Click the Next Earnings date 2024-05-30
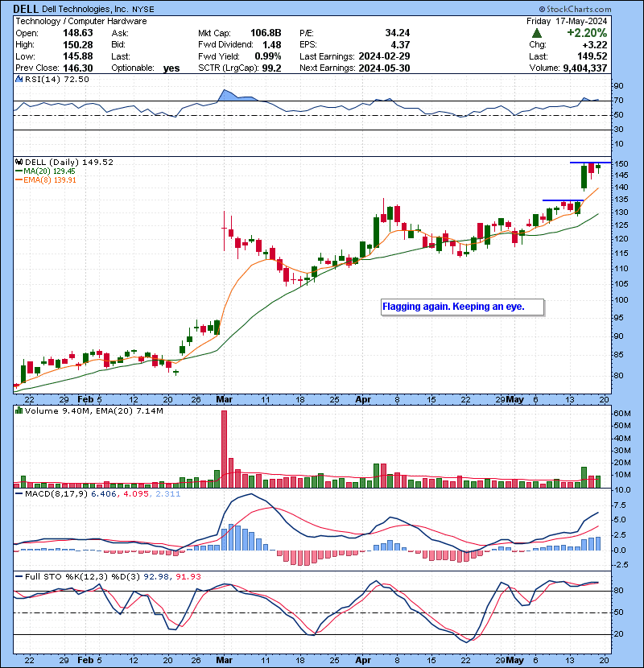644x668 pixels. [x=385, y=68]
